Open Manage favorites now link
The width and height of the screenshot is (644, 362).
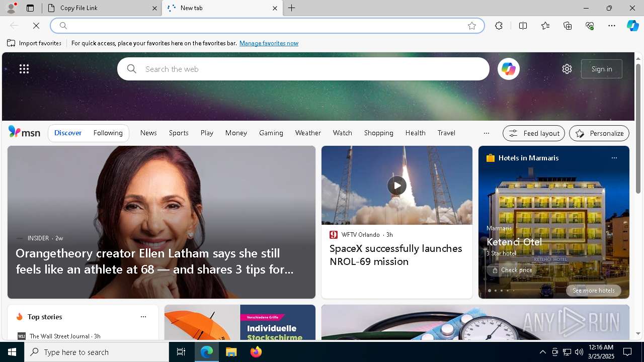coord(269,43)
